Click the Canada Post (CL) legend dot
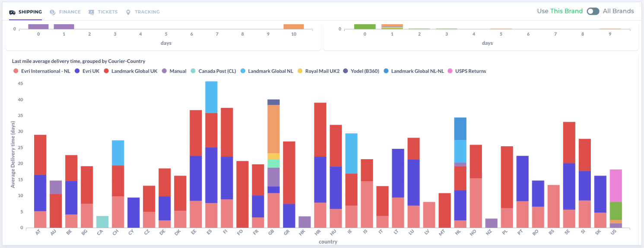This screenshot has height=248, width=644. point(193,71)
